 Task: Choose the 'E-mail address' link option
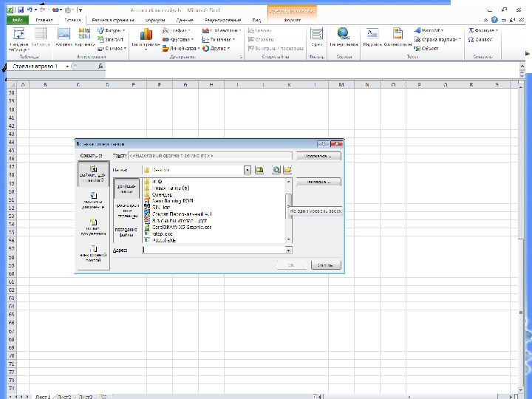[93, 253]
